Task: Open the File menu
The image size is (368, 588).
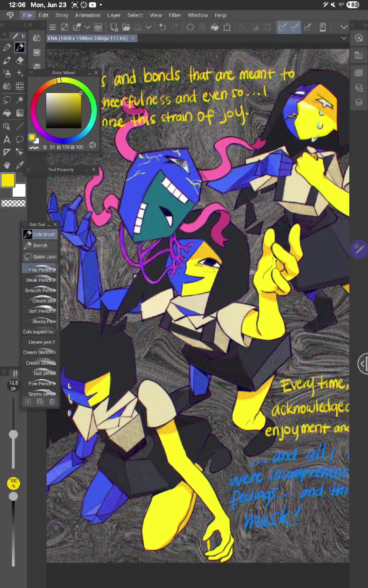Action: tap(28, 15)
